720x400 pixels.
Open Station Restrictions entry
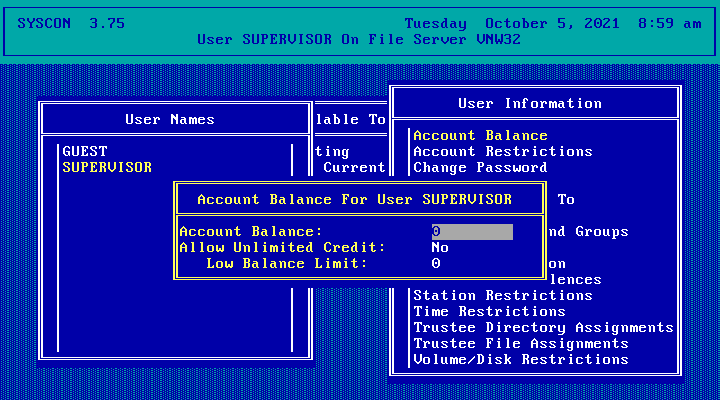pyautogui.click(x=503, y=295)
